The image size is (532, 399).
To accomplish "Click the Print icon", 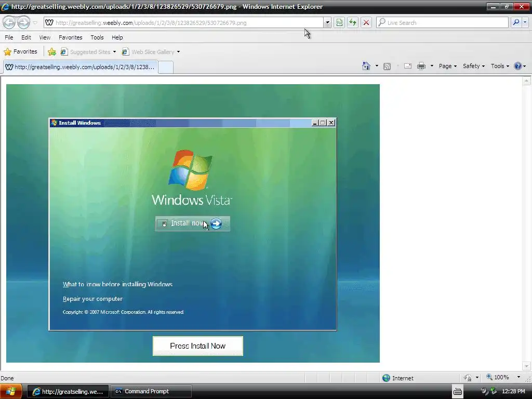I will click(421, 66).
